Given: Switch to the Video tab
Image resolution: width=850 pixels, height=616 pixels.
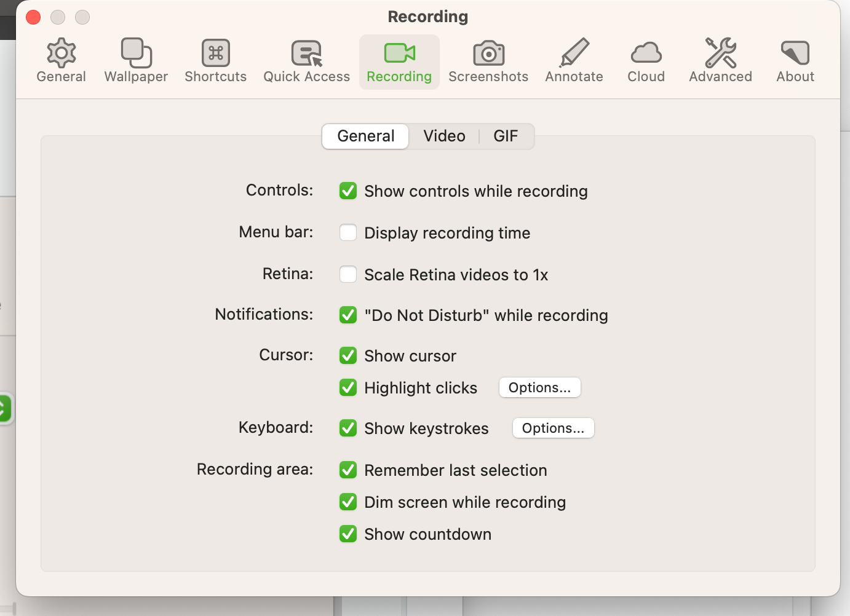Looking at the screenshot, I should (444, 136).
